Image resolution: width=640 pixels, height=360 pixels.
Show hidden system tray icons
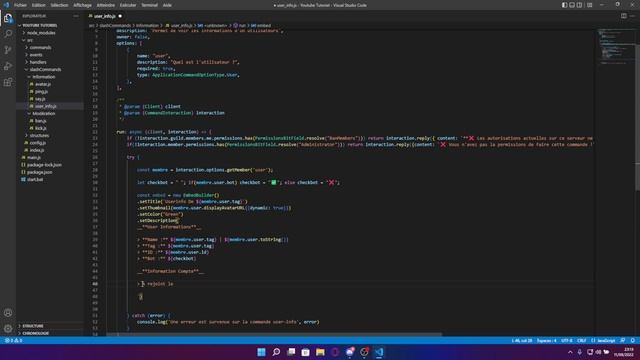tap(570, 352)
